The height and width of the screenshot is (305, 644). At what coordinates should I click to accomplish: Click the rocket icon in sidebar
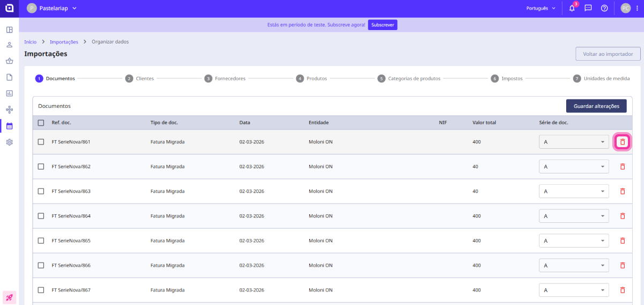coord(9,297)
